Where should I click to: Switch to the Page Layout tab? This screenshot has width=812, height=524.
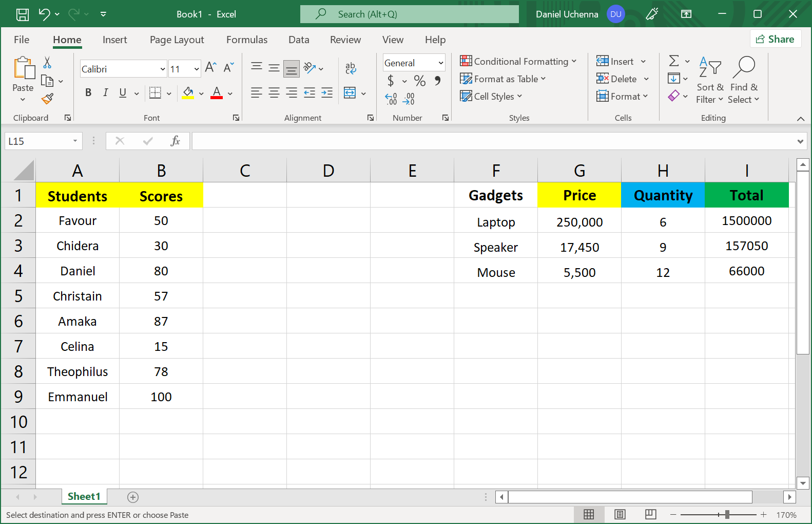pyautogui.click(x=177, y=40)
